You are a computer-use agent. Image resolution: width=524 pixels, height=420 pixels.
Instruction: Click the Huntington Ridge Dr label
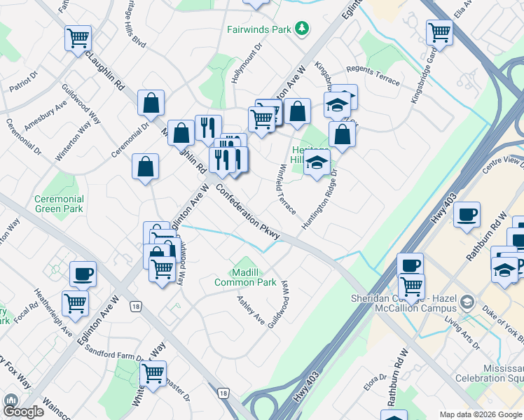pos(319,199)
